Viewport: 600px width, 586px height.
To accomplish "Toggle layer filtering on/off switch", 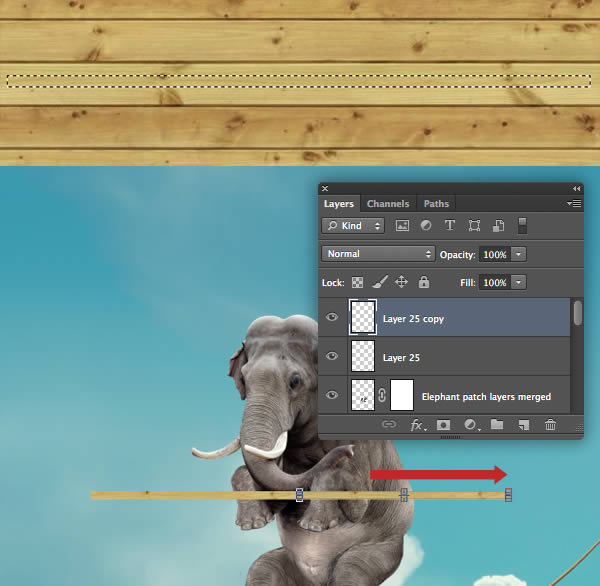I will [522, 225].
